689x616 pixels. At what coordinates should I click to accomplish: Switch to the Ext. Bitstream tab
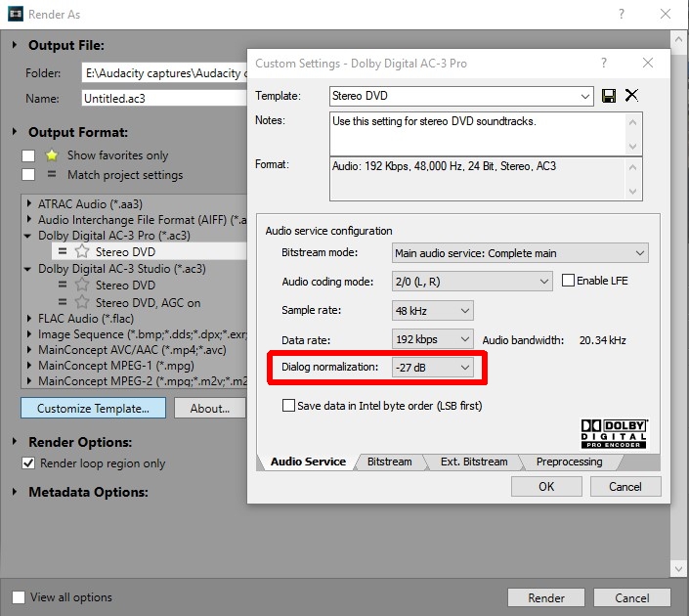(474, 462)
